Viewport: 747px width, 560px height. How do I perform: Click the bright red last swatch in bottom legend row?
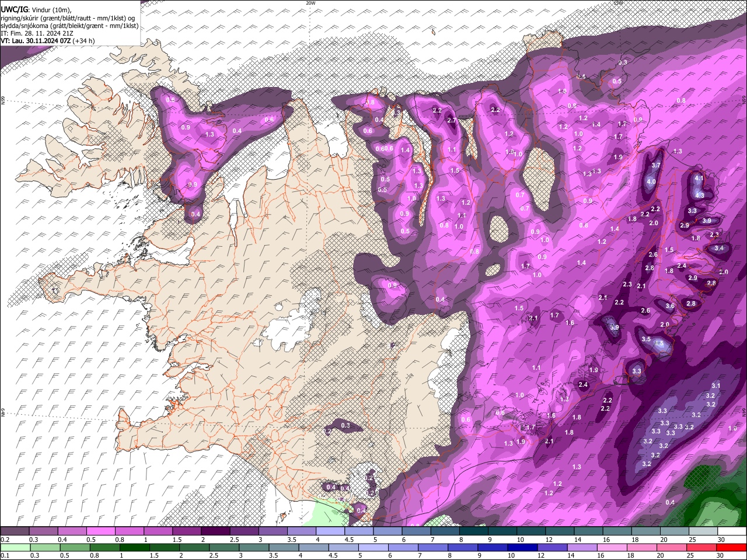point(731,547)
